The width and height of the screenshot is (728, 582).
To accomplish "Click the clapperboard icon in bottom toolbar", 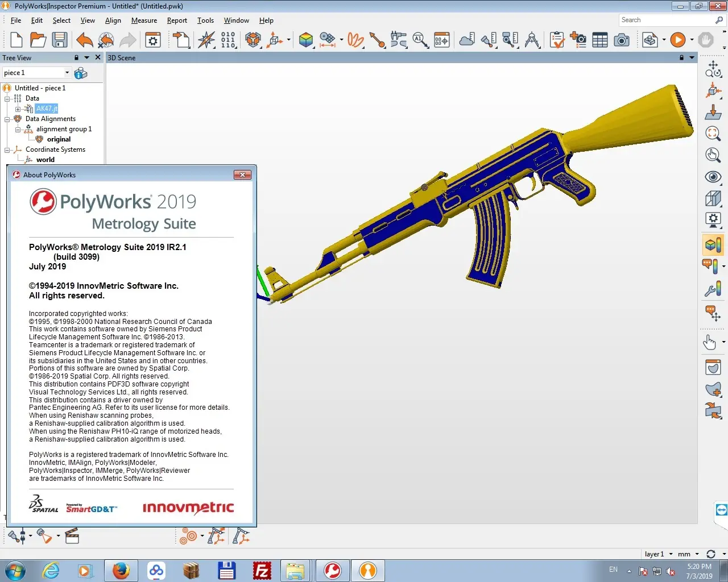I will (72, 536).
